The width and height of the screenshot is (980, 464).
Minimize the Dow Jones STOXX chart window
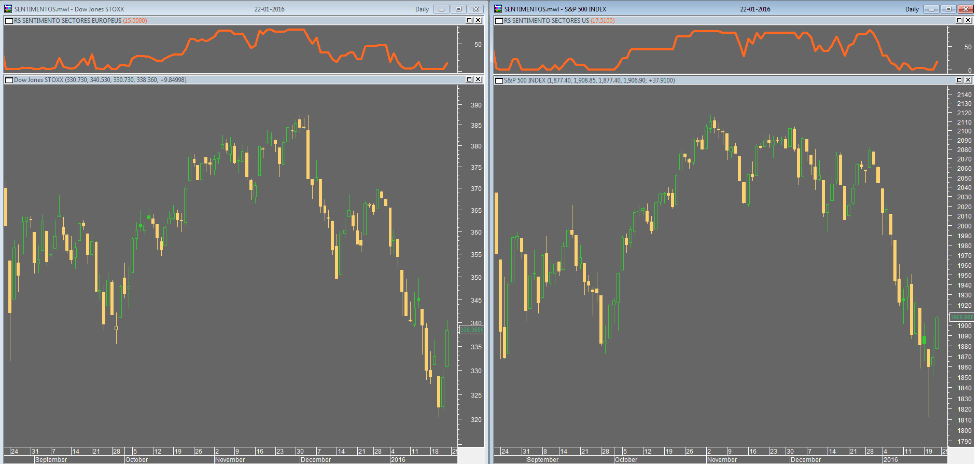click(x=442, y=9)
